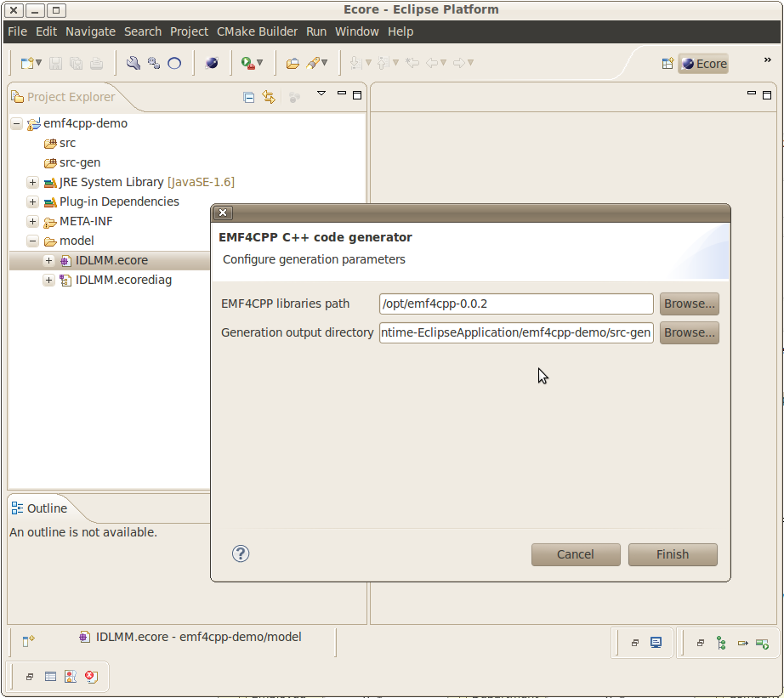
Task: Click the gears toolbar icon
Action: (154, 63)
